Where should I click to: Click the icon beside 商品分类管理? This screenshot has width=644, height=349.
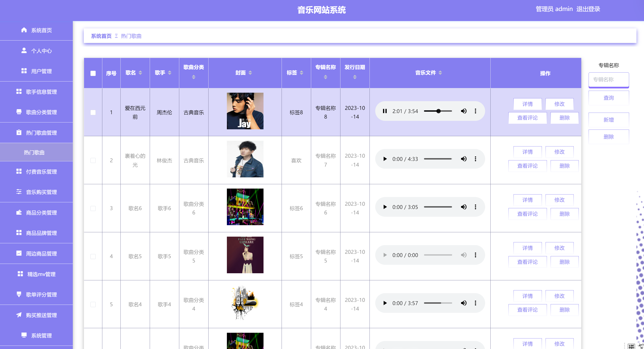click(19, 212)
